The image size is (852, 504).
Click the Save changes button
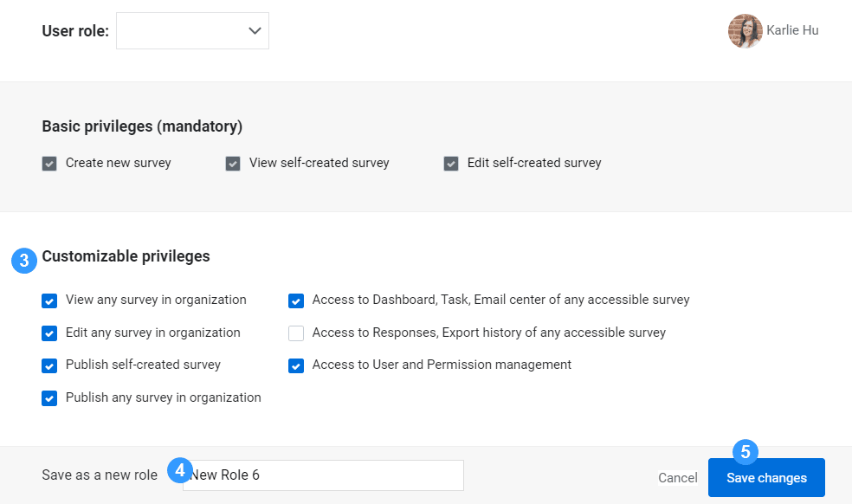click(766, 477)
